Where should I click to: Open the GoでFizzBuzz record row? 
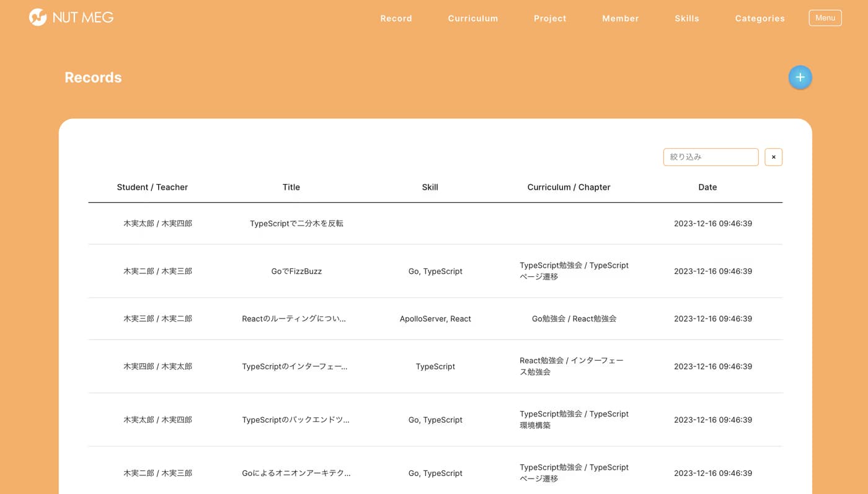click(435, 271)
